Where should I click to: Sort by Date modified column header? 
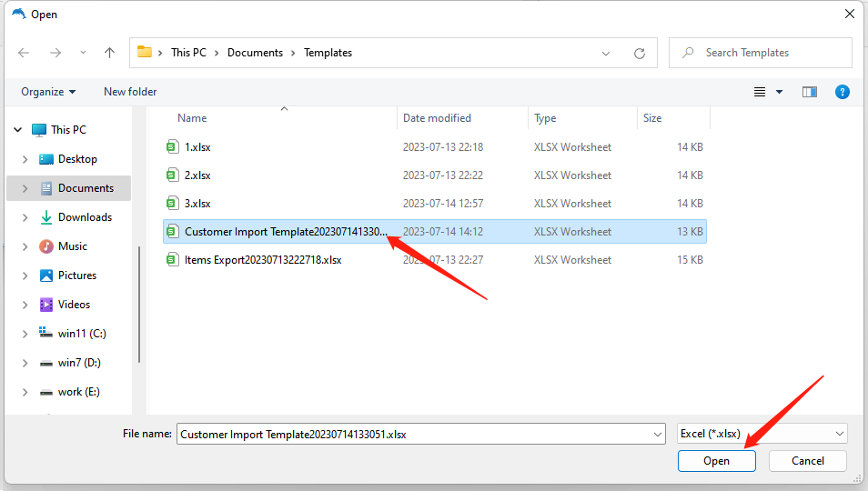(438, 118)
